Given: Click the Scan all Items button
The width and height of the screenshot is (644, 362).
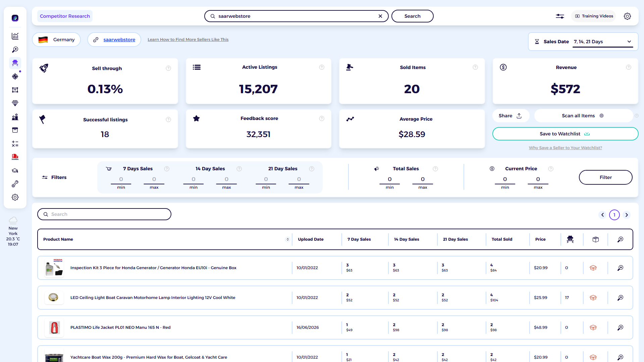Looking at the screenshot, I should click(583, 116).
